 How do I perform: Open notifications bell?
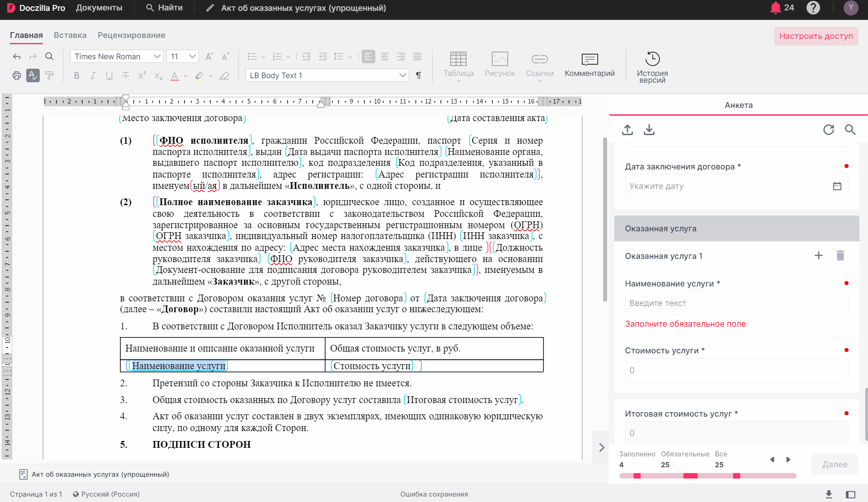point(776,8)
